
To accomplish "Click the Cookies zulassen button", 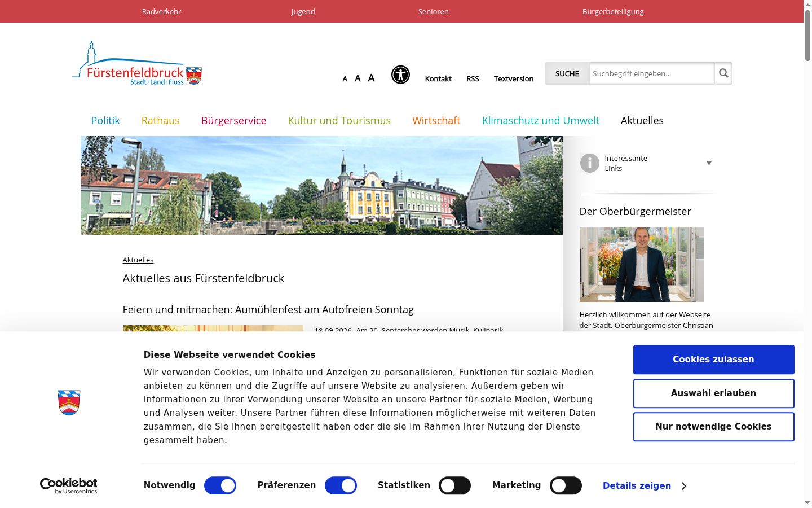I will [x=713, y=360].
